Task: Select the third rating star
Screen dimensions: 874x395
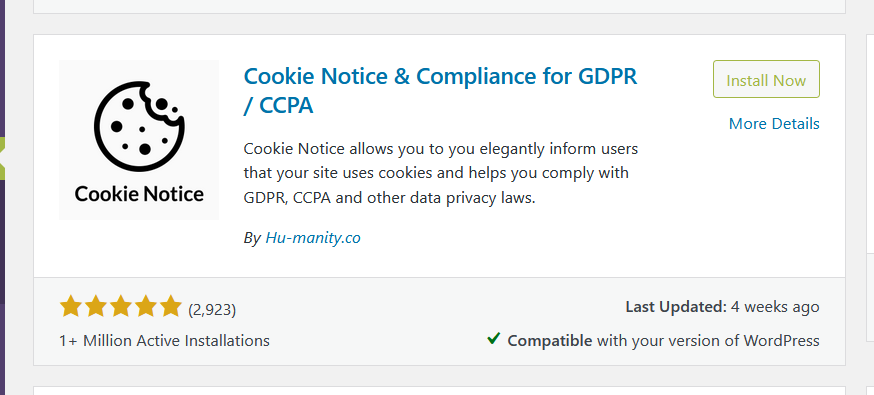Action: [x=120, y=307]
